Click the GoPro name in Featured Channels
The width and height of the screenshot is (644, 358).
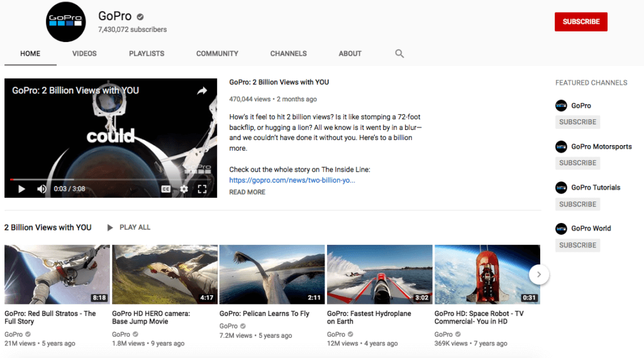point(580,106)
